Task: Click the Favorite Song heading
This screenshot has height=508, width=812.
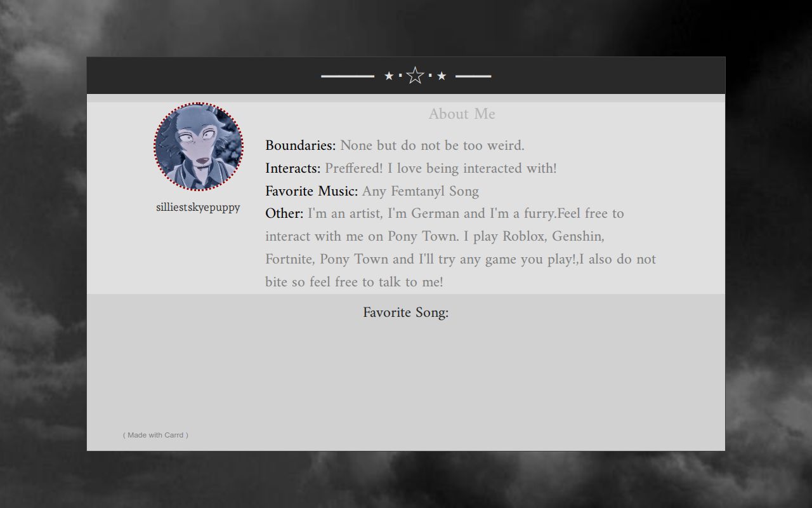Action: click(x=405, y=312)
